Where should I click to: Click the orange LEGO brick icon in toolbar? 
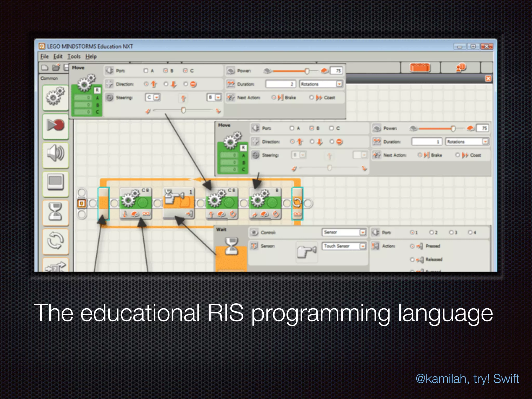pos(420,68)
